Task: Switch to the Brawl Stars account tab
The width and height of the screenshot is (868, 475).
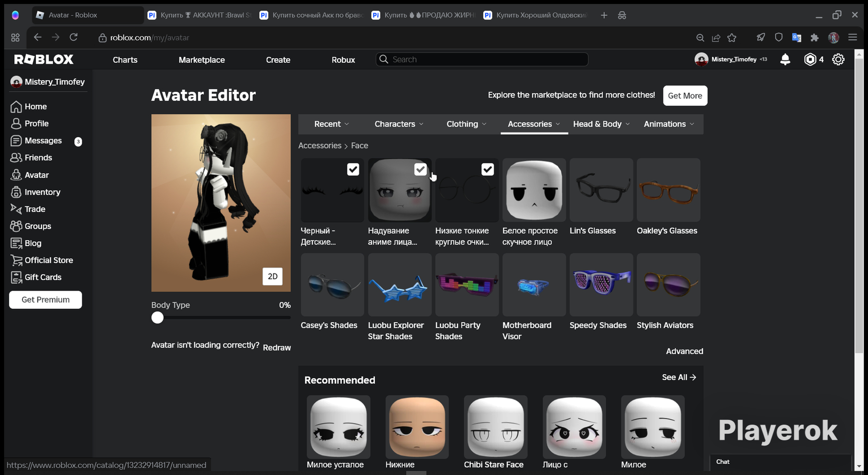Action: 200,15
